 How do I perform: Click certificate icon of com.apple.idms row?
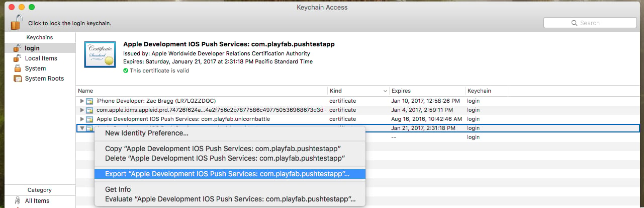pyautogui.click(x=89, y=110)
